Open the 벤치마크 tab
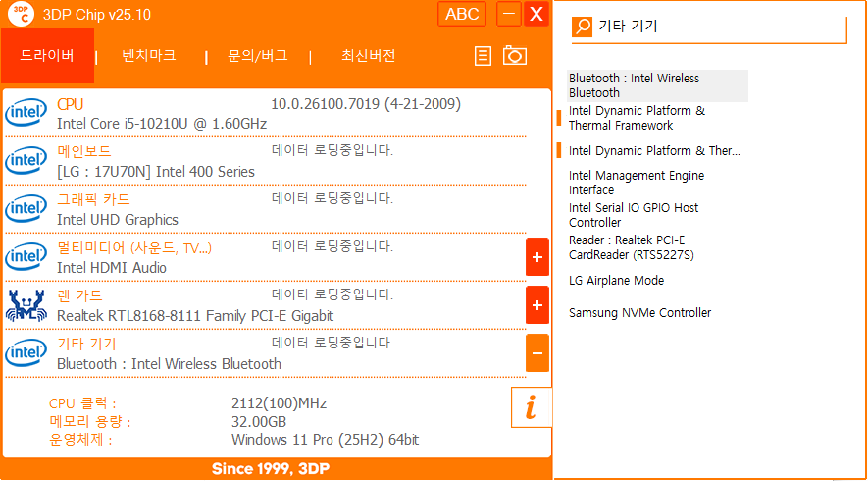The width and height of the screenshot is (868, 481). pyautogui.click(x=149, y=55)
